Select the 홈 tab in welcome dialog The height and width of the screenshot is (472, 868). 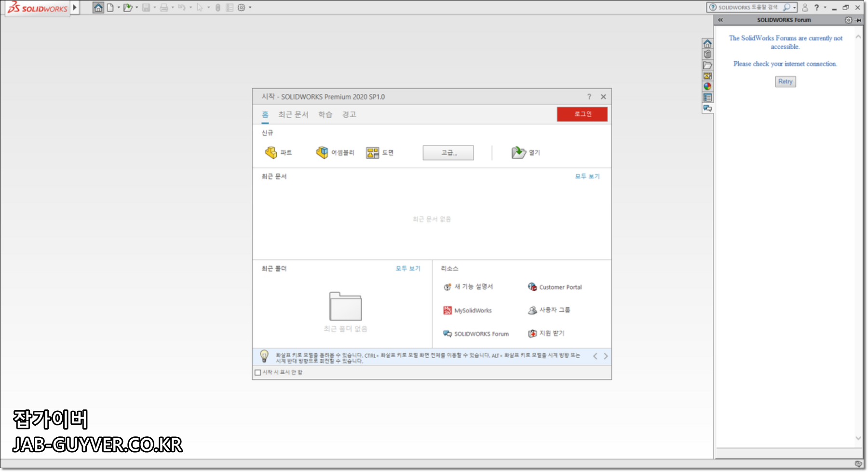[x=265, y=114]
